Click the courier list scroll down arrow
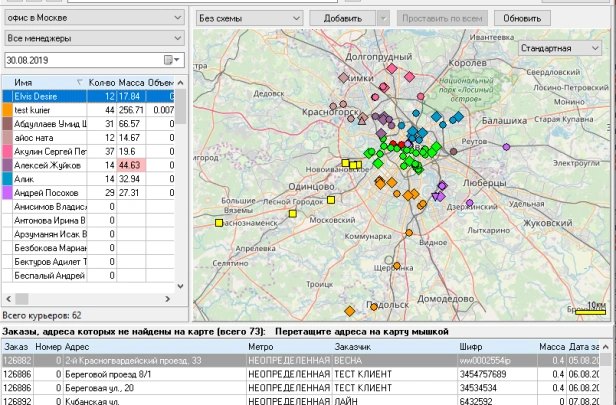This screenshot has width=616, height=405. point(180,286)
